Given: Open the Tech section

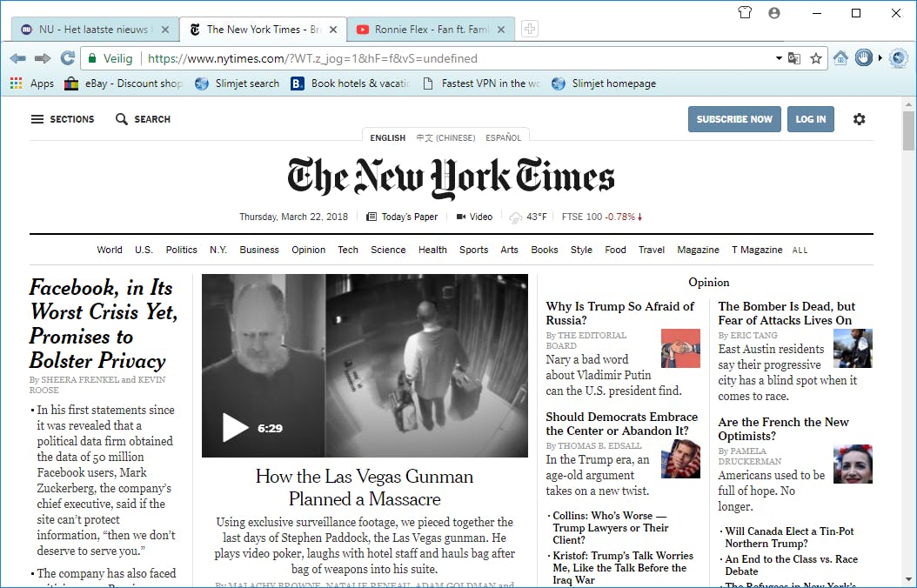Looking at the screenshot, I should coord(347,250).
